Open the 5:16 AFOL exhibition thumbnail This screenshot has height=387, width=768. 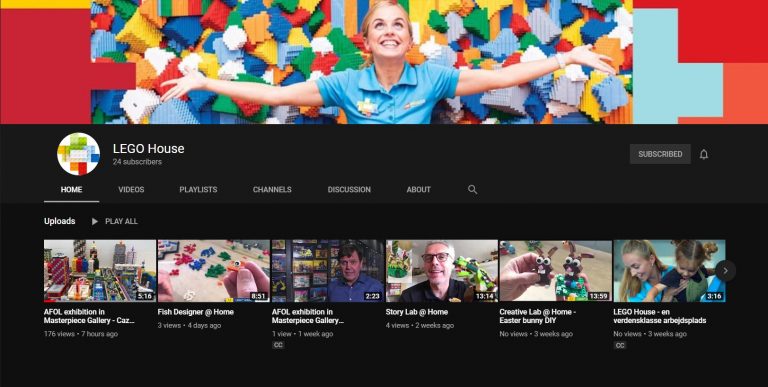pyautogui.click(x=100, y=270)
